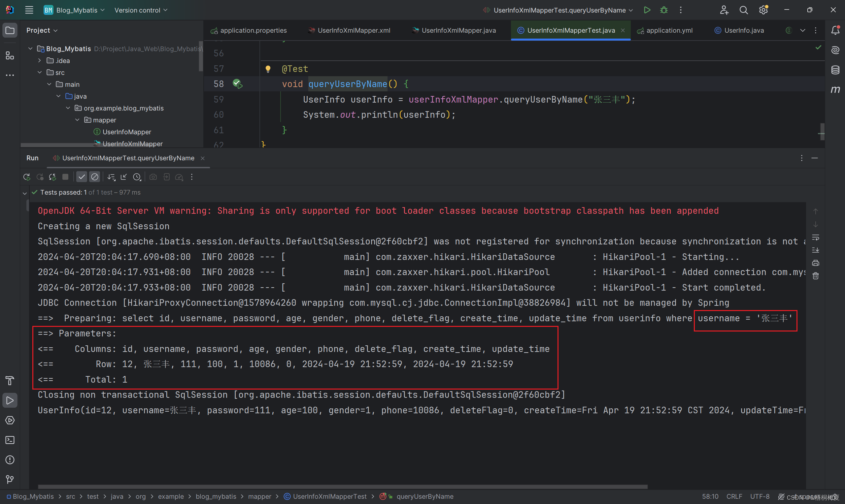845x504 pixels.
Task: Collapse the mapper package node
Action: [x=78, y=120]
